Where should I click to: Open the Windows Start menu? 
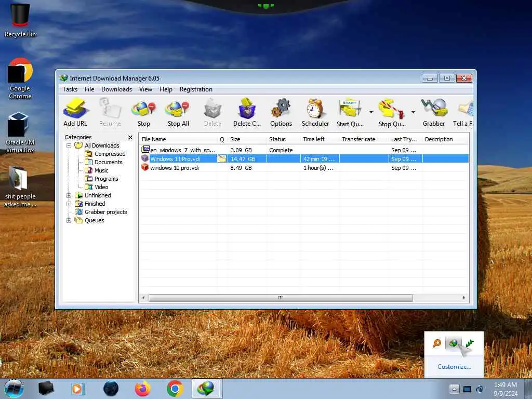click(x=14, y=389)
